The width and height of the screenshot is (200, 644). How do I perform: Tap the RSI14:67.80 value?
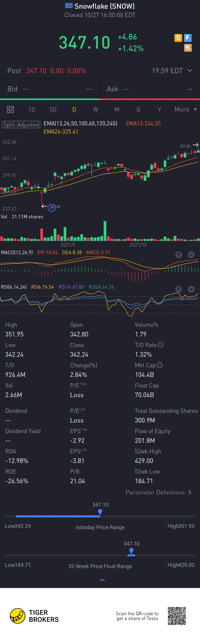pos(71,287)
